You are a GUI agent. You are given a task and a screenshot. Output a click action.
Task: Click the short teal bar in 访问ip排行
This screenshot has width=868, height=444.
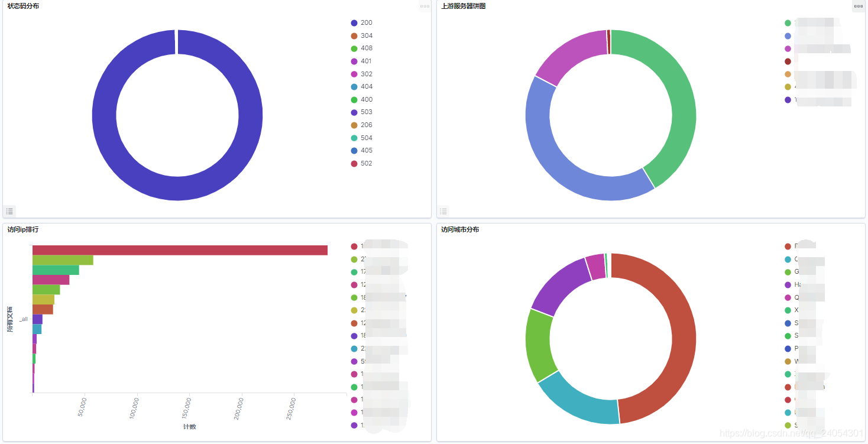37,329
